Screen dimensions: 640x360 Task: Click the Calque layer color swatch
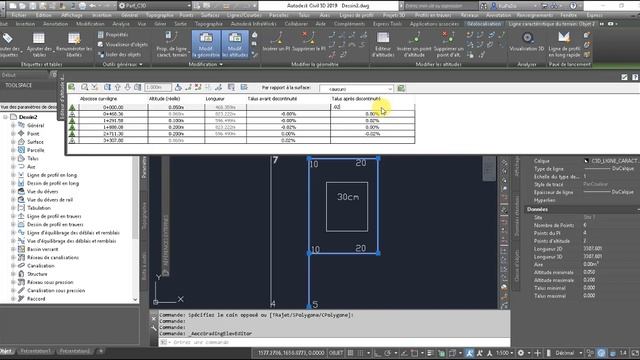(587, 161)
